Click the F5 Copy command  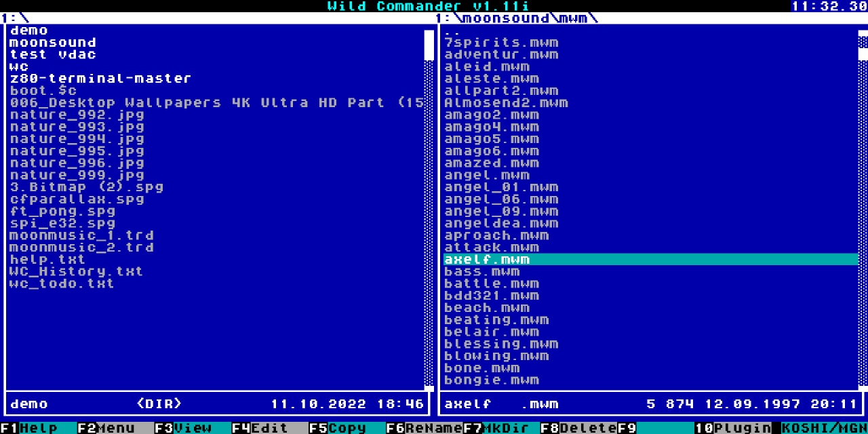tap(347, 428)
